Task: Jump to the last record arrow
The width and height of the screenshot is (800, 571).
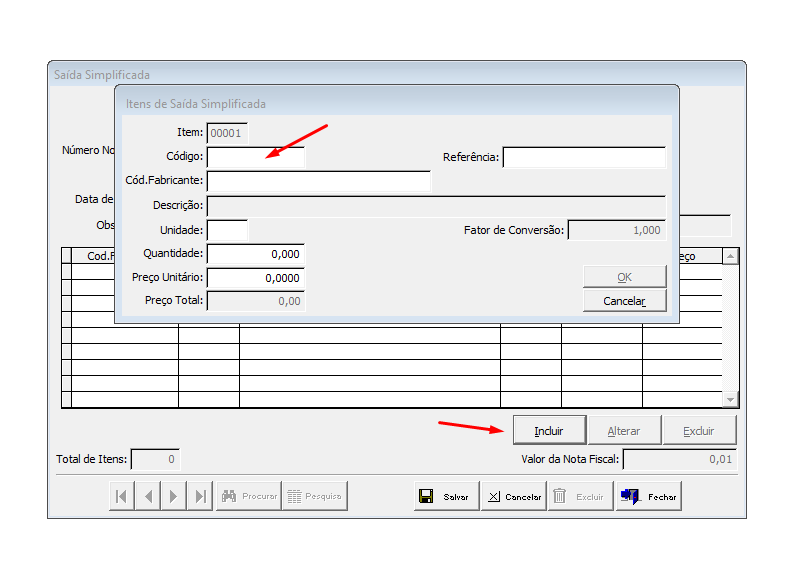Action: point(200,496)
